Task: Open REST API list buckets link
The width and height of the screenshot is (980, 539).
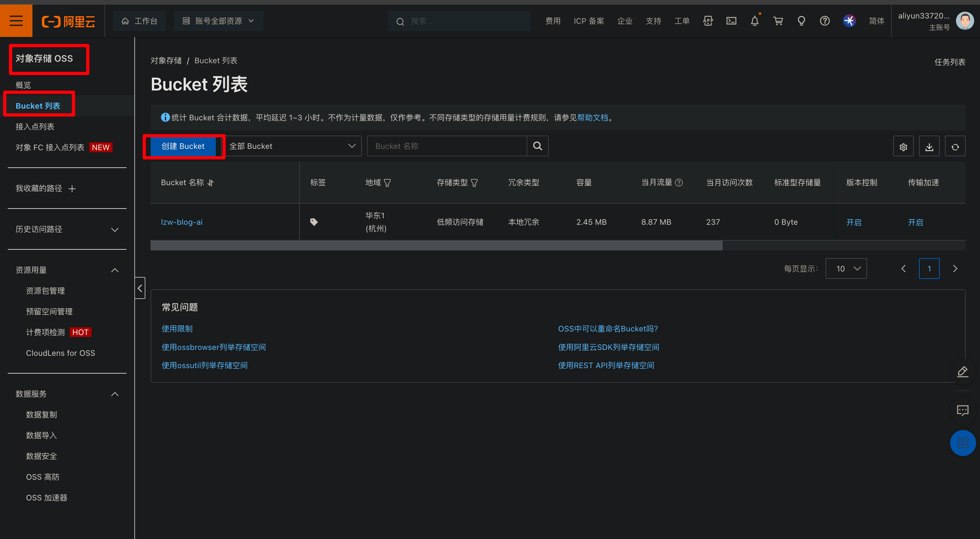Action: coord(606,365)
